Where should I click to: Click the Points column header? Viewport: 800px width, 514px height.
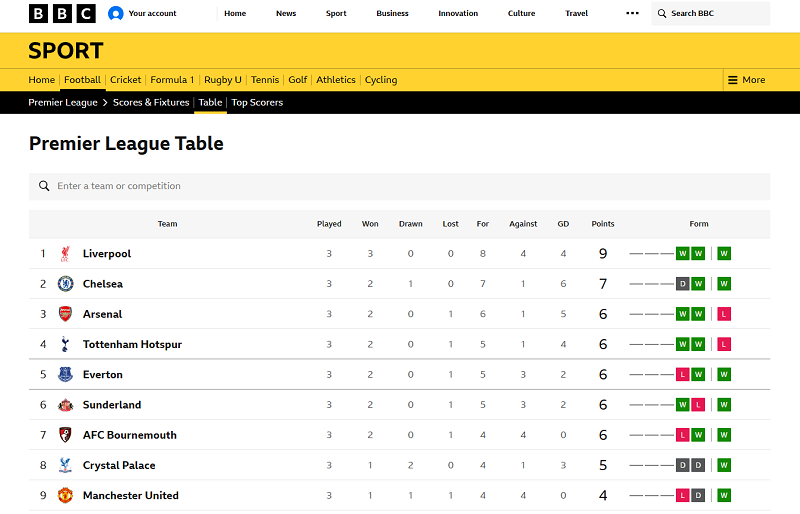603,224
